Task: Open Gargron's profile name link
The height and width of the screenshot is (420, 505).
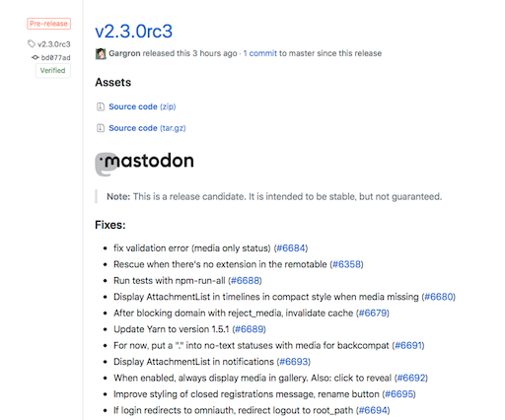Action: click(x=124, y=53)
